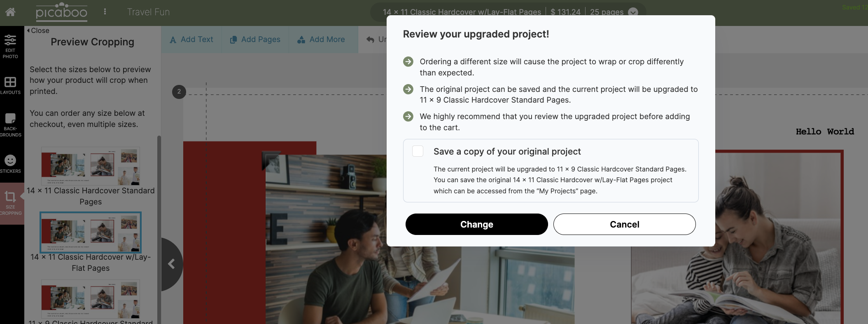This screenshot has width=868, height=324.
Task: Click the Preview Cropping heading
Action: [92, 42]
